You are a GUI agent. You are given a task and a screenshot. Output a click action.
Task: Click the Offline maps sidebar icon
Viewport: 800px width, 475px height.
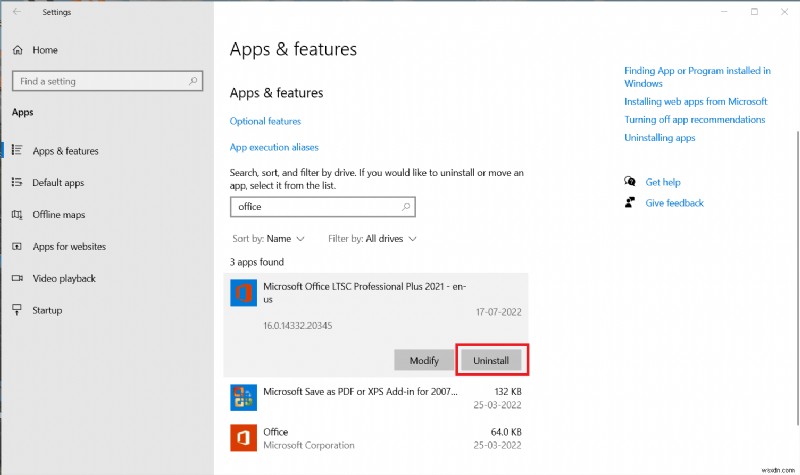[x=17, y=214]
